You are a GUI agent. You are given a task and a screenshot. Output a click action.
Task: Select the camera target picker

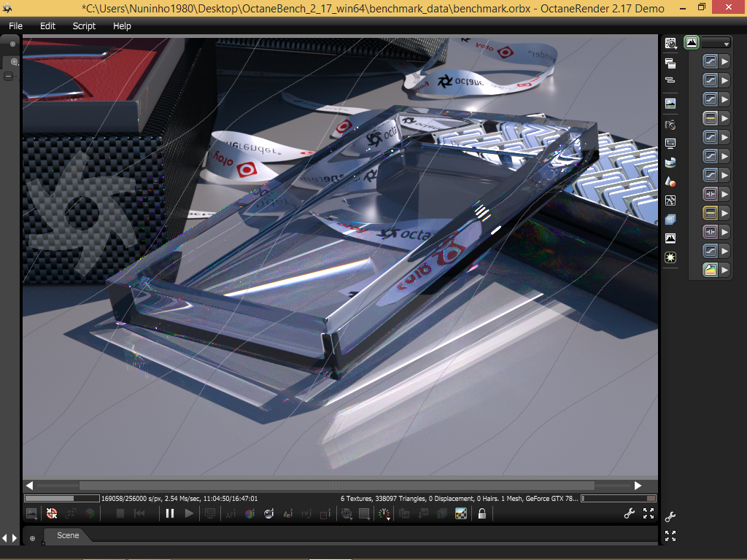tap(307, 513)
